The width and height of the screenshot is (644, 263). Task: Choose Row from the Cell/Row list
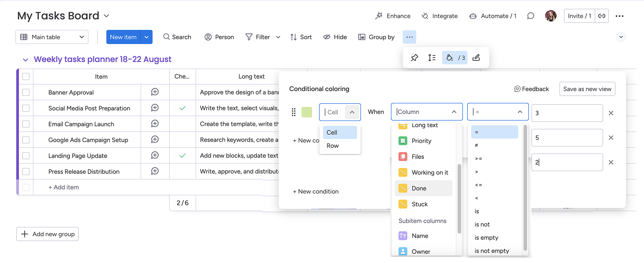(333, 146)
